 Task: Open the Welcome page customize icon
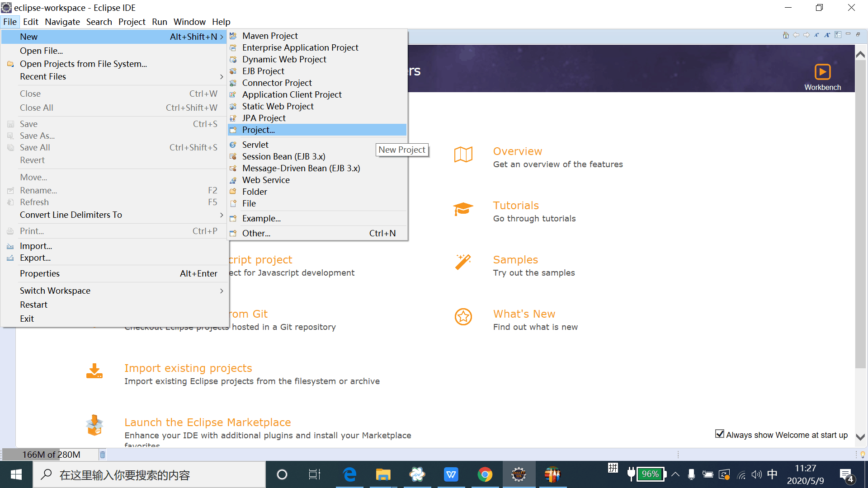(838, 35)
